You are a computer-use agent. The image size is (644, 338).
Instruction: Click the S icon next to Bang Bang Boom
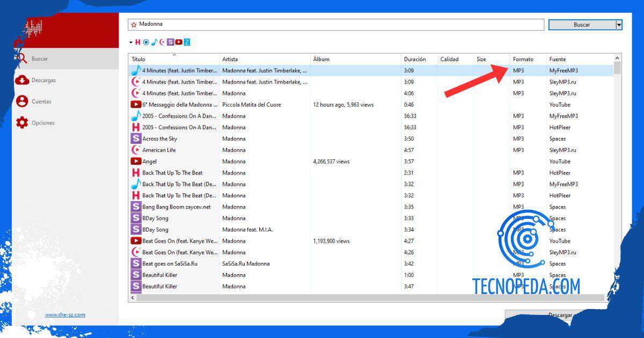click(x=136, y=207)
